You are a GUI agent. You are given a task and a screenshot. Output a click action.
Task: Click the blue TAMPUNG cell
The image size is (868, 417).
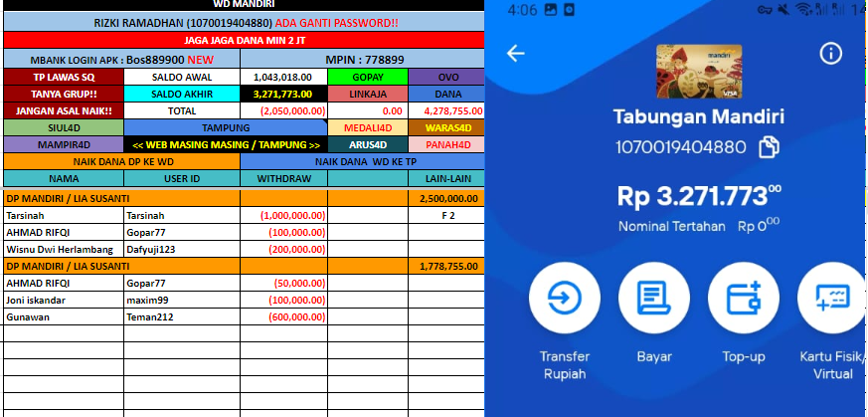tap(226, 128)
